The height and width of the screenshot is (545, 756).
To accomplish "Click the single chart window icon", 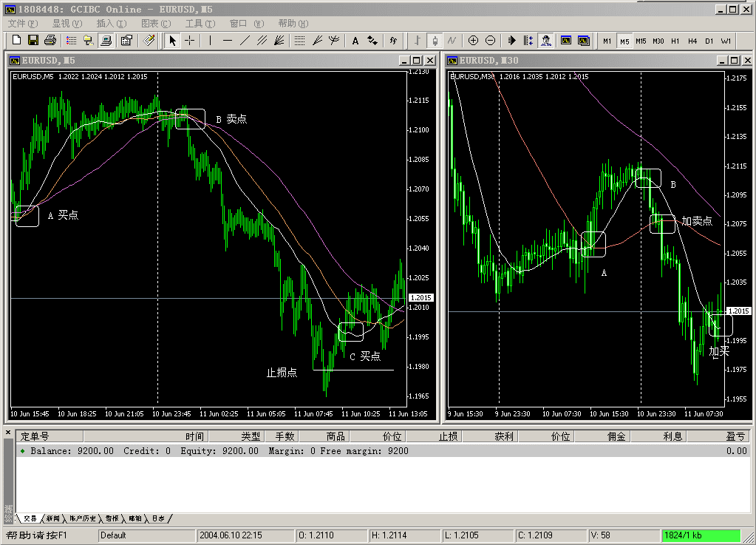I will [566, 41].
